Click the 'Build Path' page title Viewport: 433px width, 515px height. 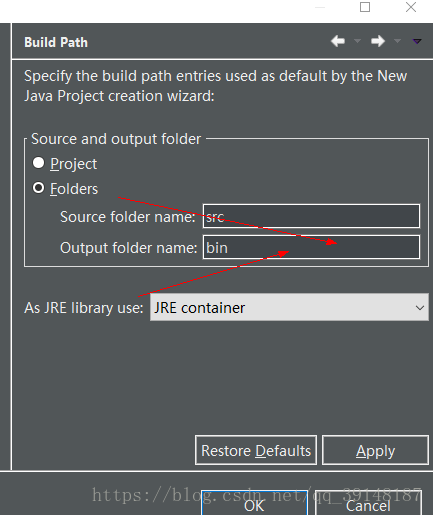coord(56,42)
